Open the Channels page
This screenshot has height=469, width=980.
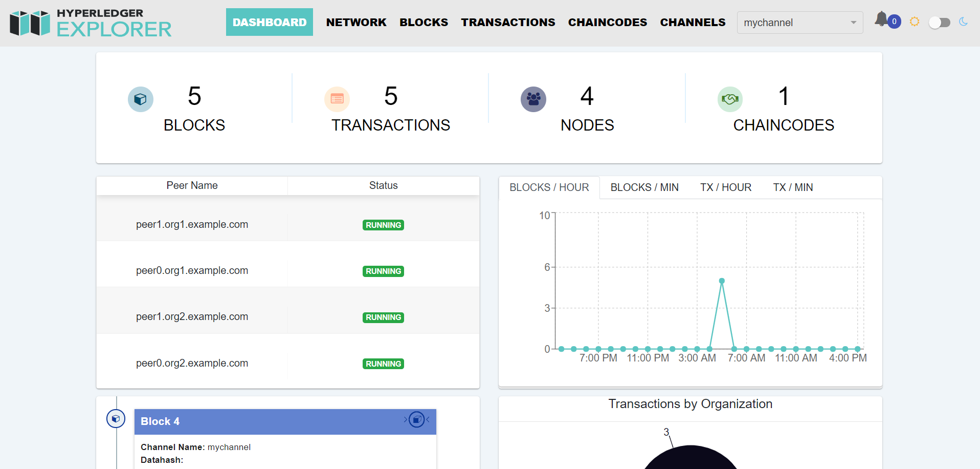[x=693, y=22]
